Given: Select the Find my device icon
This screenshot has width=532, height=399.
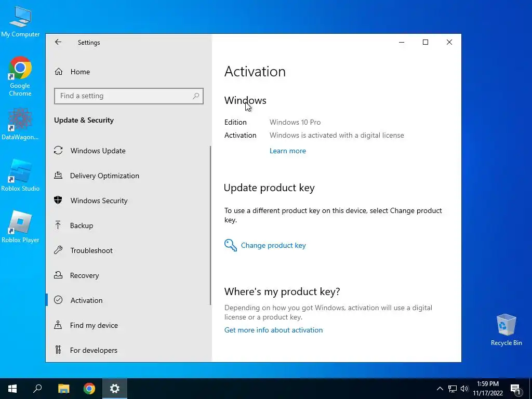Looking at the screenshot, I should 58,325.
